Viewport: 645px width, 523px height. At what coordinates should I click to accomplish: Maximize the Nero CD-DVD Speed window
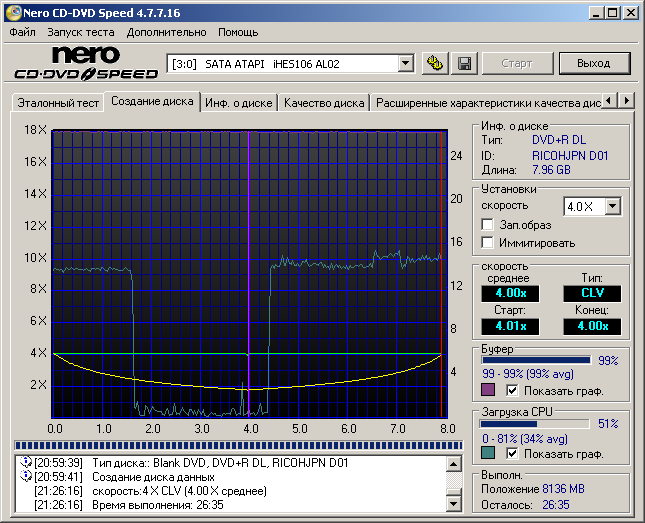(x=613, y=13)
